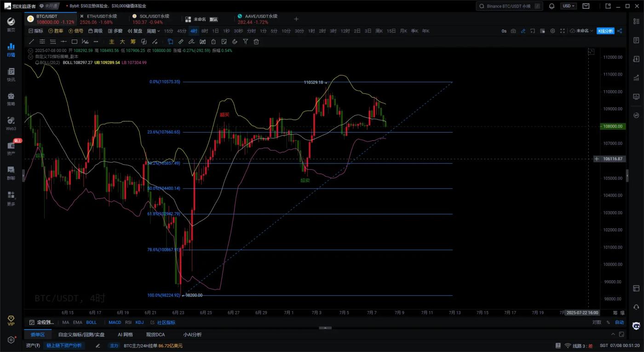644x352 pixels.
Task: Expand the 周期 period dropdown
Action: click(x=153, y=31)
